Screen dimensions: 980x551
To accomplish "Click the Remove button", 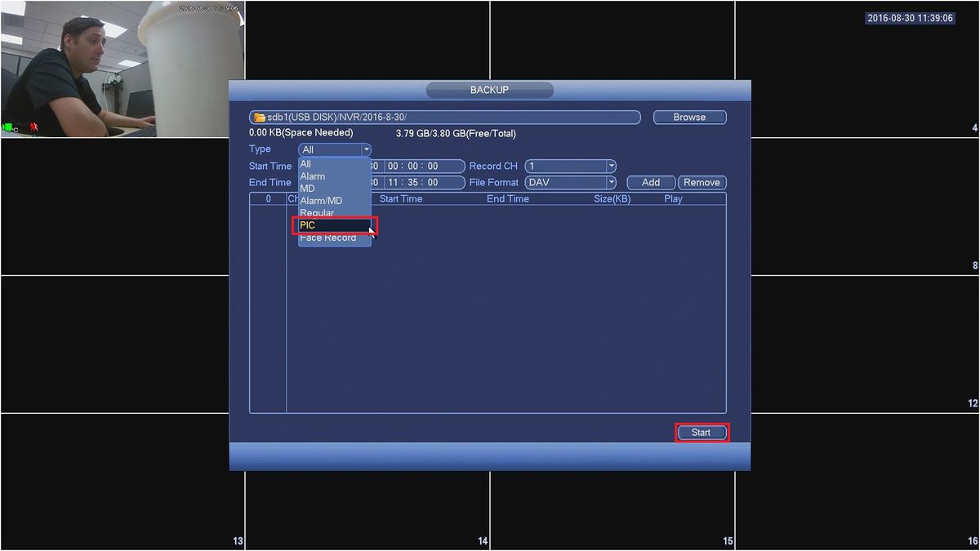I will pos(702,183).
